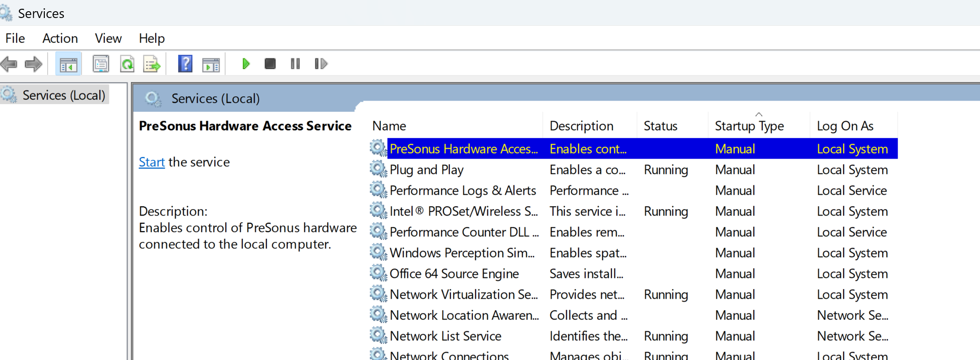Click 'Saves install...' description cell

coord(586,273)
